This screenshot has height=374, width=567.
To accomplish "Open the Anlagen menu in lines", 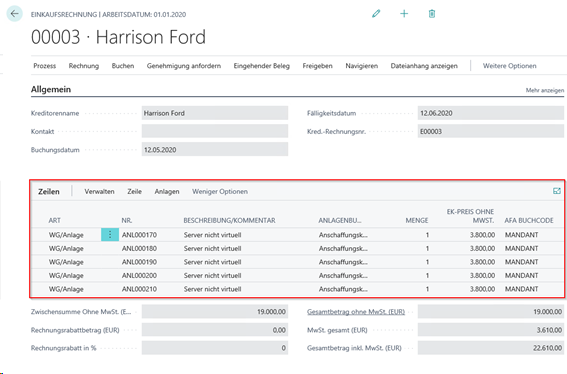I will 167,191.
